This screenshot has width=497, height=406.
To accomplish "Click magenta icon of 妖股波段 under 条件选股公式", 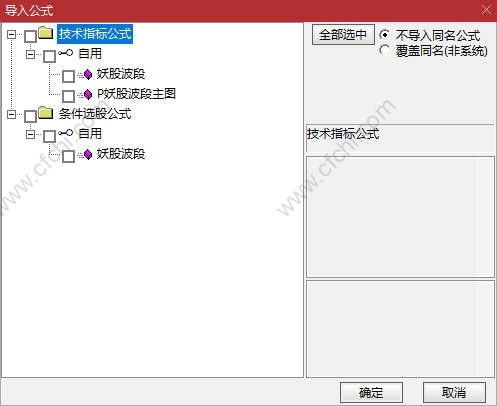I will point(88,155).
